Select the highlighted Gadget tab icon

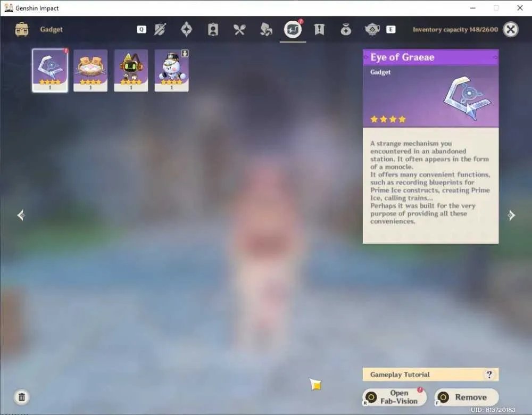[x=293, y=29]
